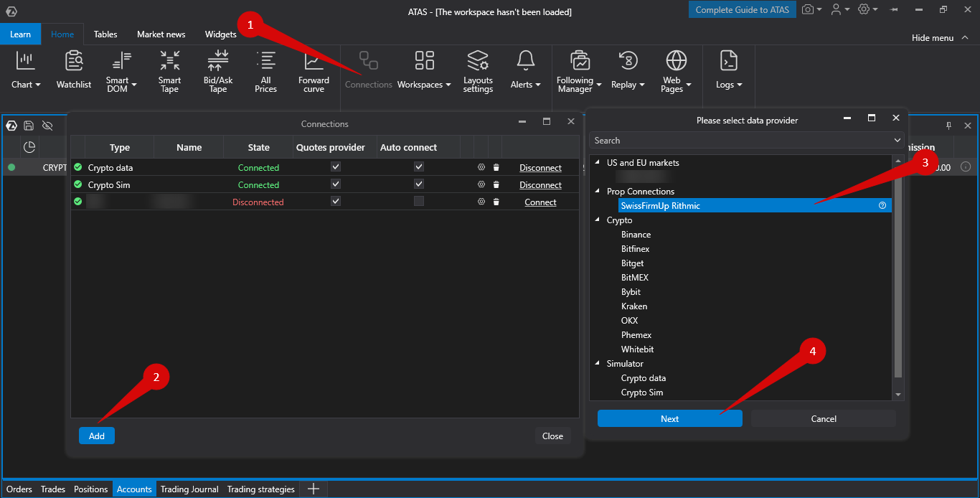Open the Trading Journal tab
The width and height of the screenshot is (980, 498).
(189, 489)
